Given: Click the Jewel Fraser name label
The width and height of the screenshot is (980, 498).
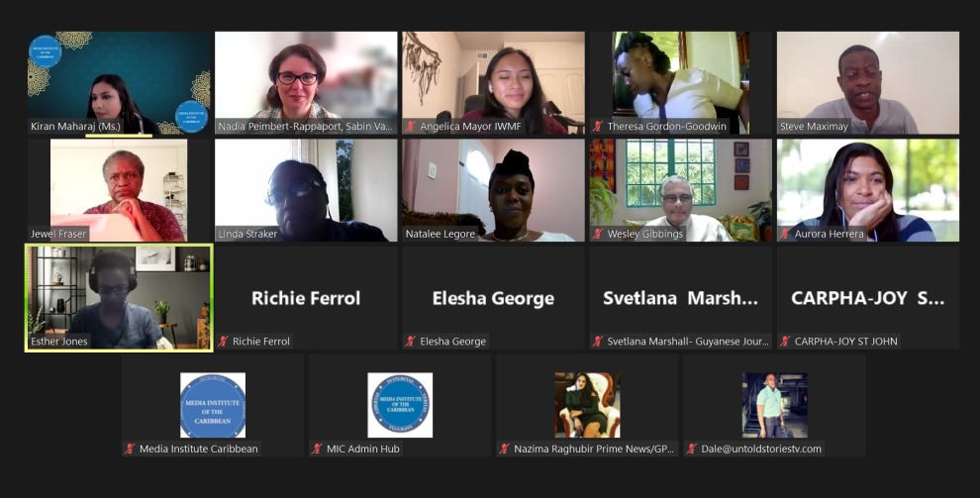Looking at the screenshot, I should pos(58,234).
